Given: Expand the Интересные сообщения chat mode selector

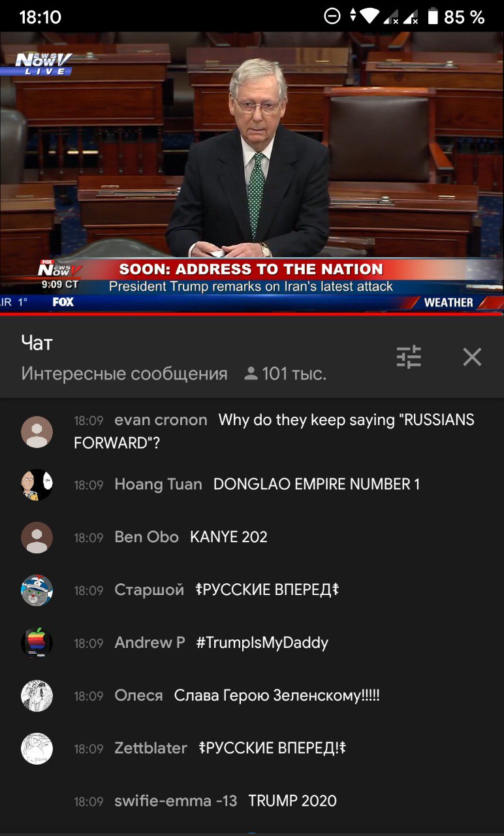Looking at the screenshot, I should pos(125,374).
